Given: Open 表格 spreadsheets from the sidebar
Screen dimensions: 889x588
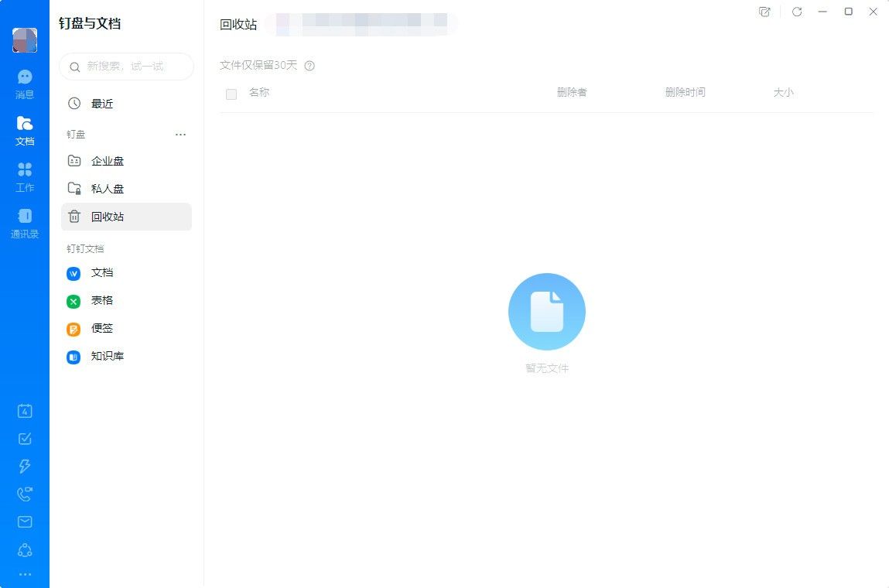Looking at the screenshot, I should (101, 301).
